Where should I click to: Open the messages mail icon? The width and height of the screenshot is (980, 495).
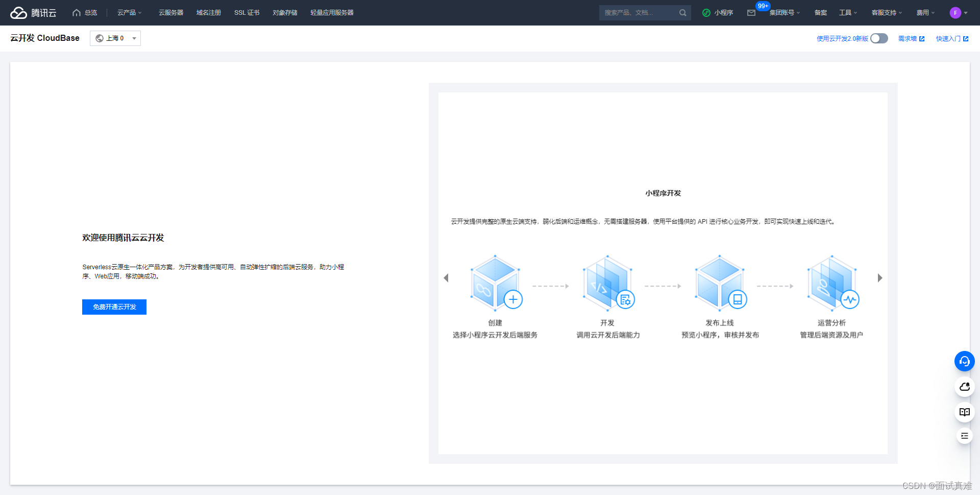751,13
